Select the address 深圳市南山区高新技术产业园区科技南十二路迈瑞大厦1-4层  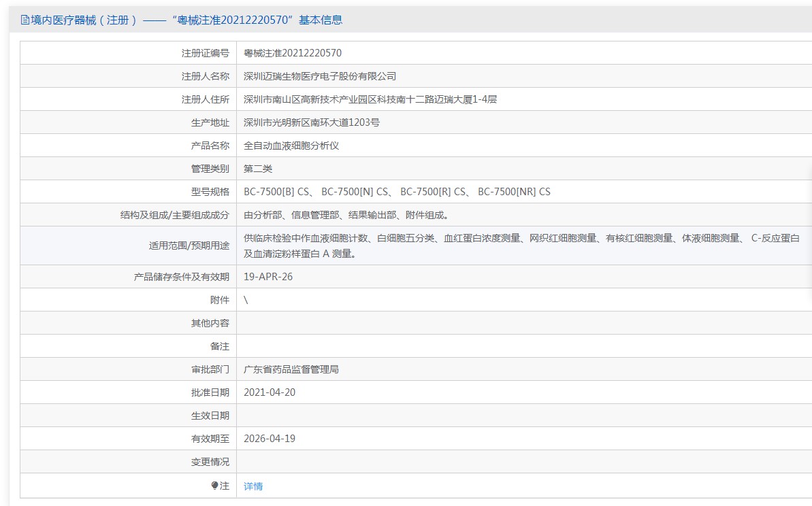pyautogui.click(x=370, y=99)
